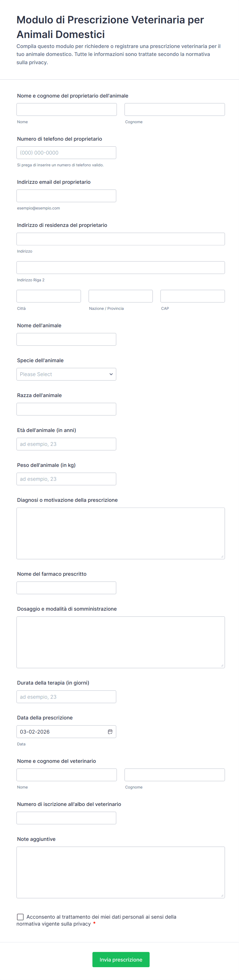
Task: Click the Note aggiuntive text area
Action: point(121,872)
